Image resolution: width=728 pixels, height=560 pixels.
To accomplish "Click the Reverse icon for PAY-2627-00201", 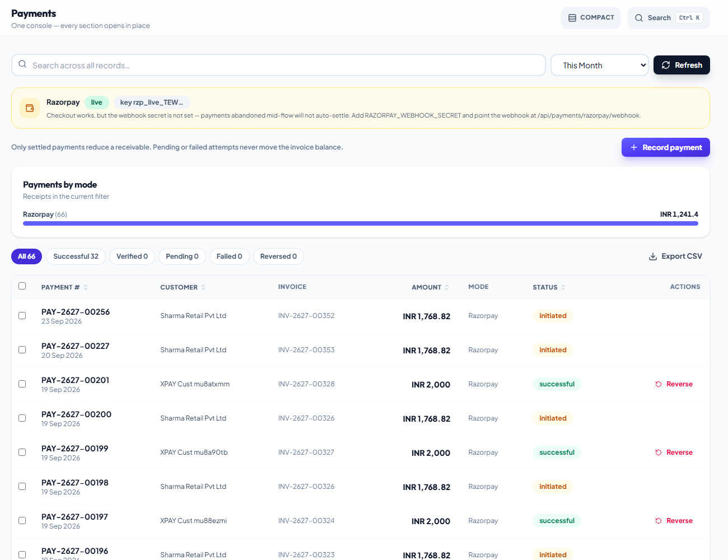I will click(x=659, y=384).
